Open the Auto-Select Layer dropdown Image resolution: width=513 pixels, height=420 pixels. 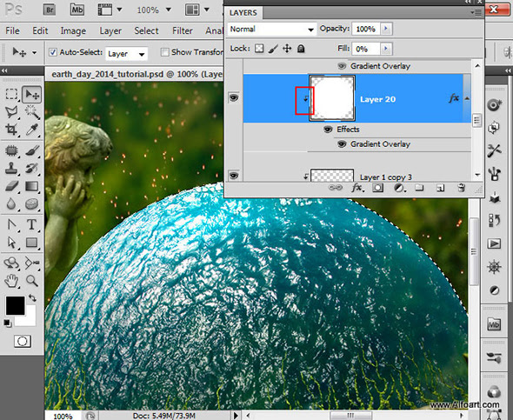pyautogui.click(x=127, y=54)
